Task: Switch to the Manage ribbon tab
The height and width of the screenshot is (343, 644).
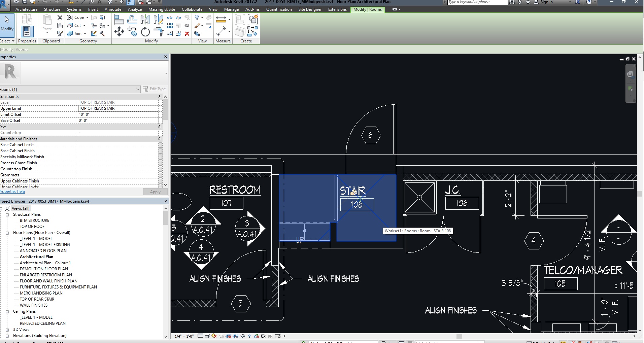Action: click(231, 9)
